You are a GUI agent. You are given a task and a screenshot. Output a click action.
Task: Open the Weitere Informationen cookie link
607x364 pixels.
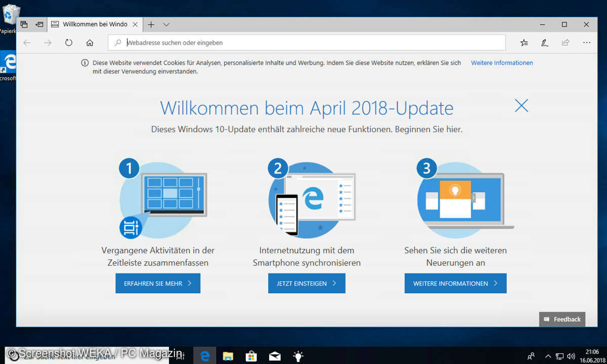tap(502, 63)
